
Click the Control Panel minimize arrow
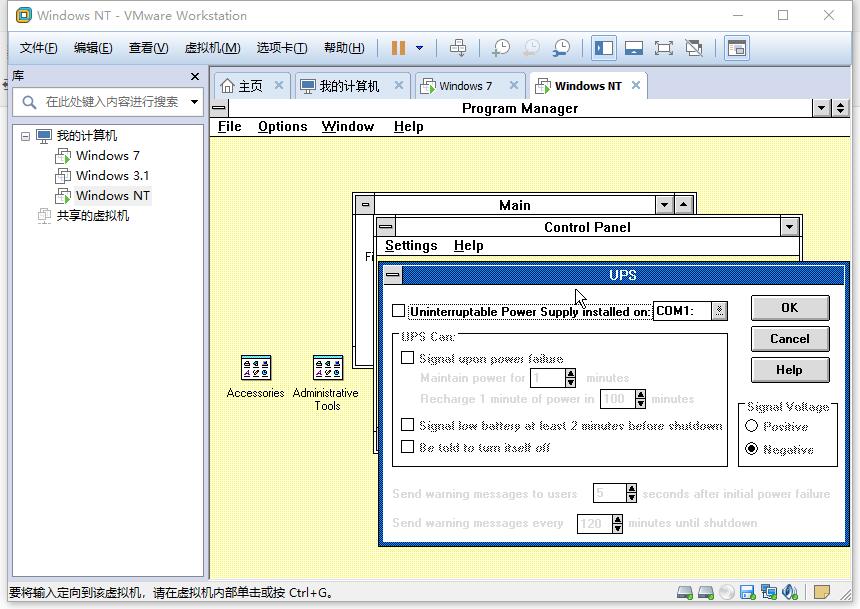point(789,227)
